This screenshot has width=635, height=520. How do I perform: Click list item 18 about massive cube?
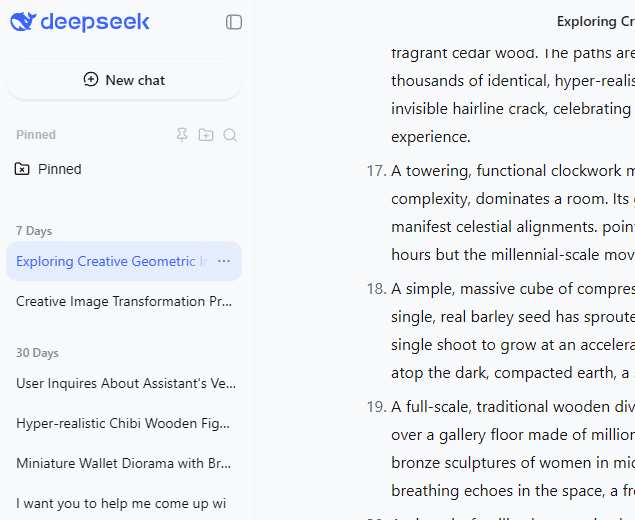pos(512,289)
